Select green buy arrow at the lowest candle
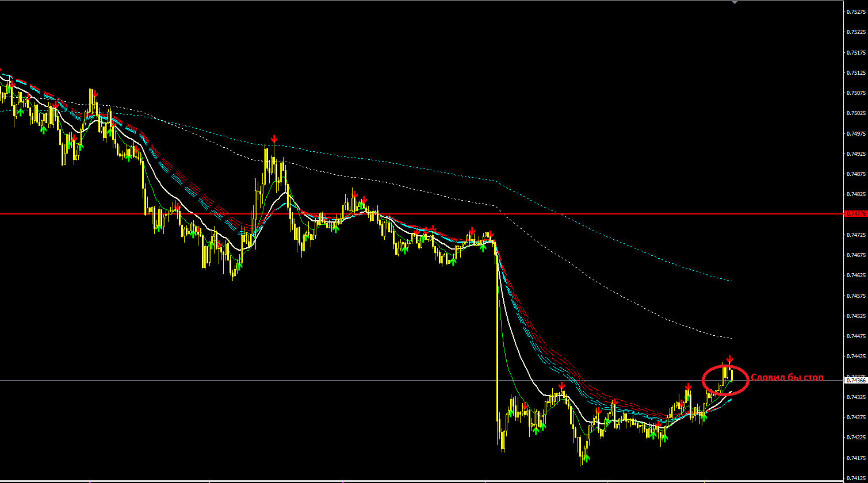The image size is (868, 483). pos(586,458)
